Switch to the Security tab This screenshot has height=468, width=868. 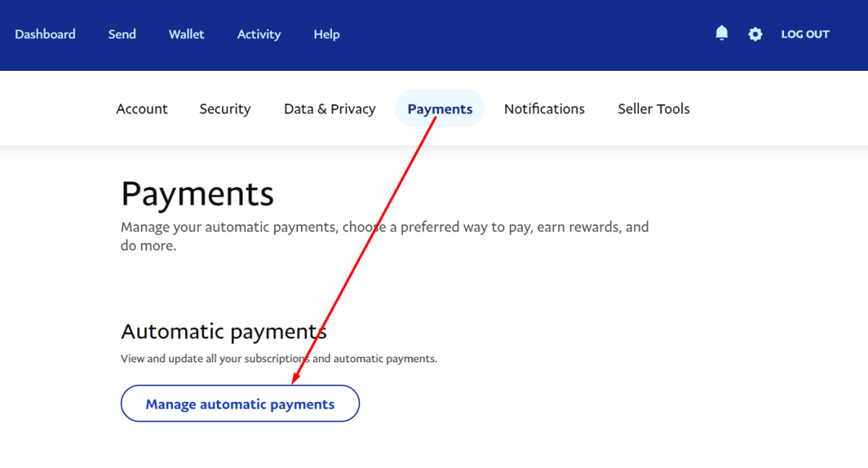(x=225, y=109)
